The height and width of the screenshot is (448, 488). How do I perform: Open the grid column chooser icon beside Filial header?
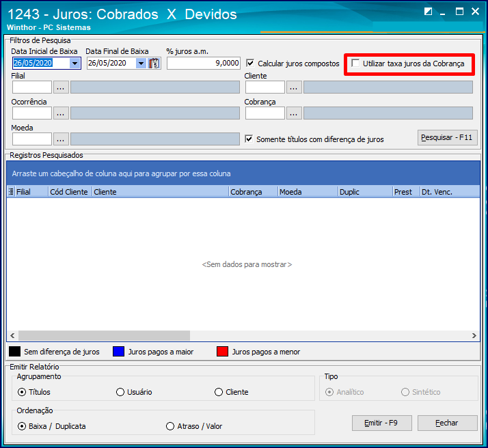[x=11, y=192]
